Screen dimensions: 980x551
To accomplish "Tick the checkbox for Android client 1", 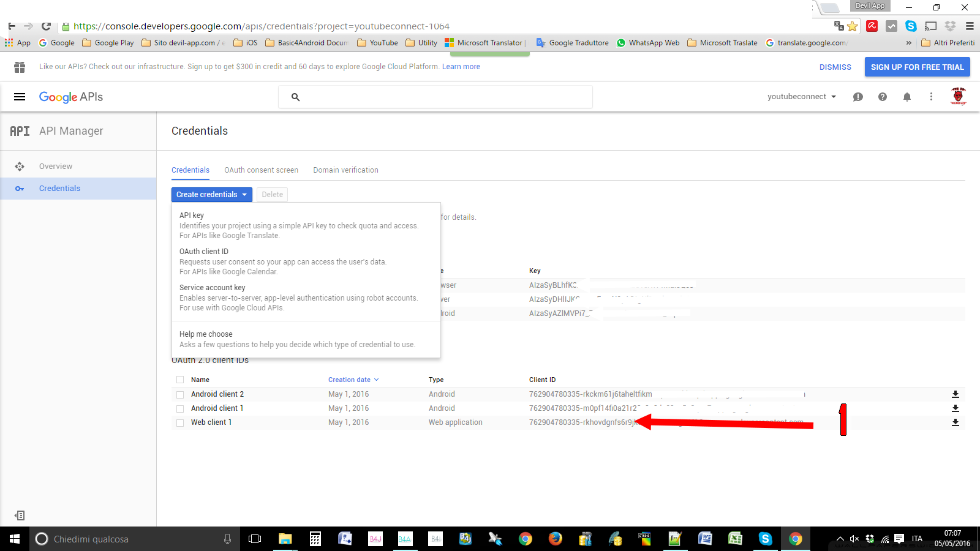I will [x=180, y=408].
